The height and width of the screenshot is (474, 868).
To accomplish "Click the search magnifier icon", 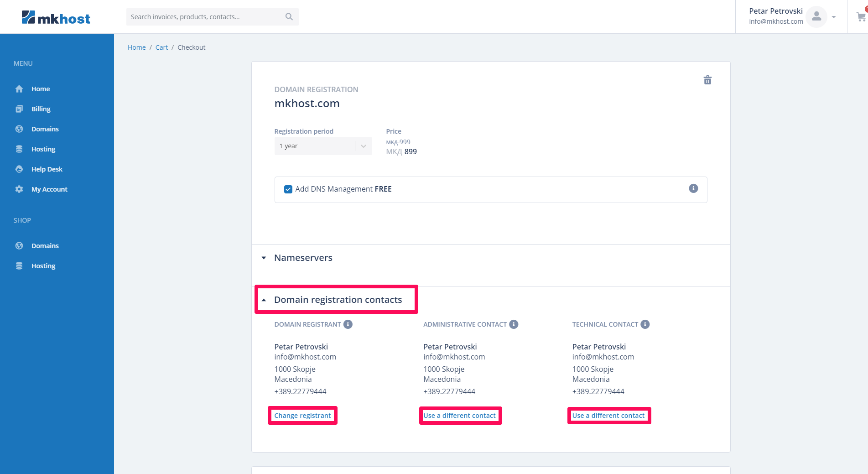I will (x=289, y=17).
